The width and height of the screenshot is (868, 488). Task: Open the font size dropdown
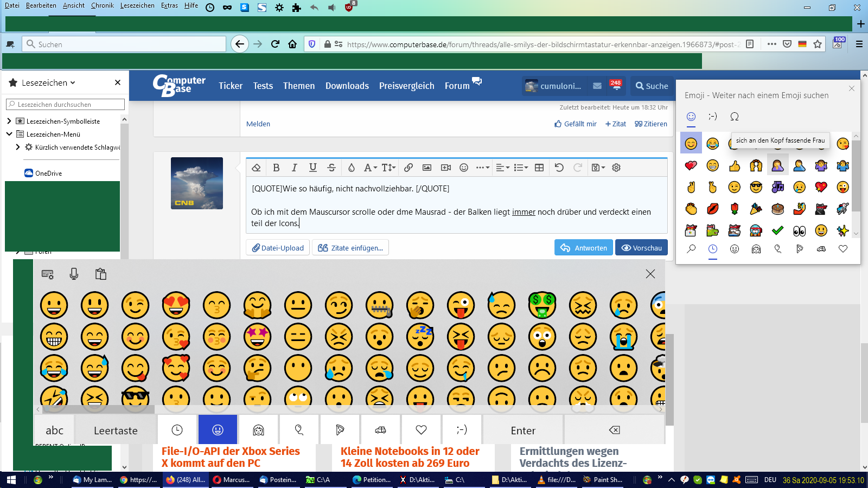[x=388, y=168]
